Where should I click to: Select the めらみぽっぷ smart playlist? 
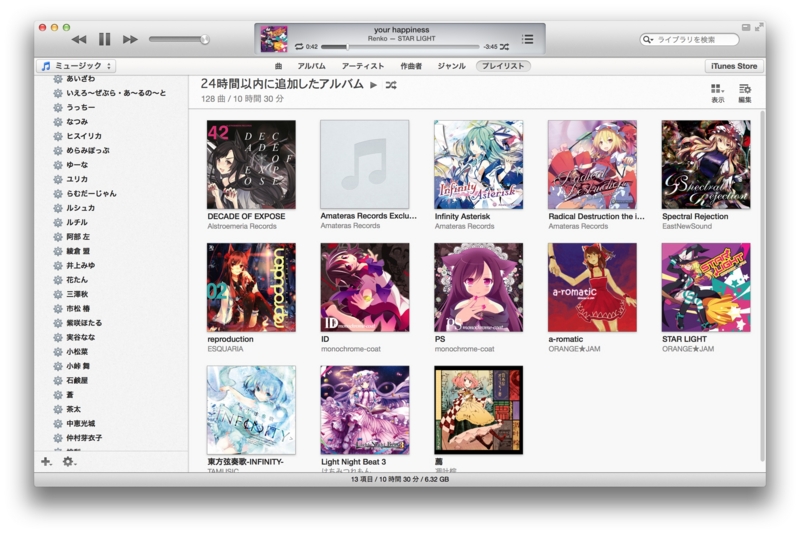point(111,150)
